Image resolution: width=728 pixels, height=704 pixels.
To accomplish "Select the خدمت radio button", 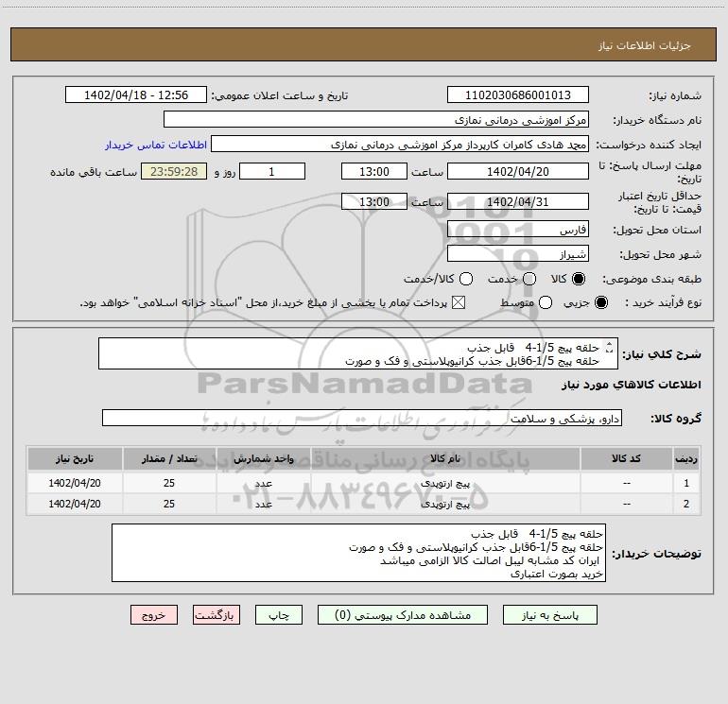I will coord(529,279).
